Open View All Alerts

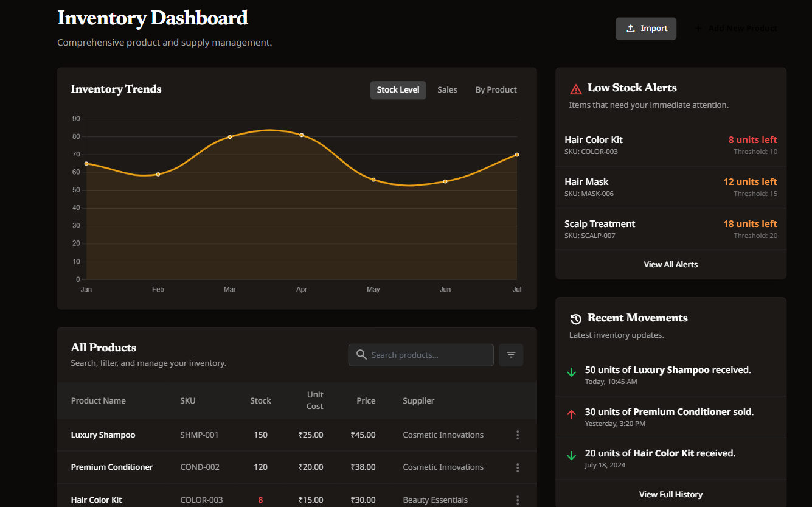[670, 265]
